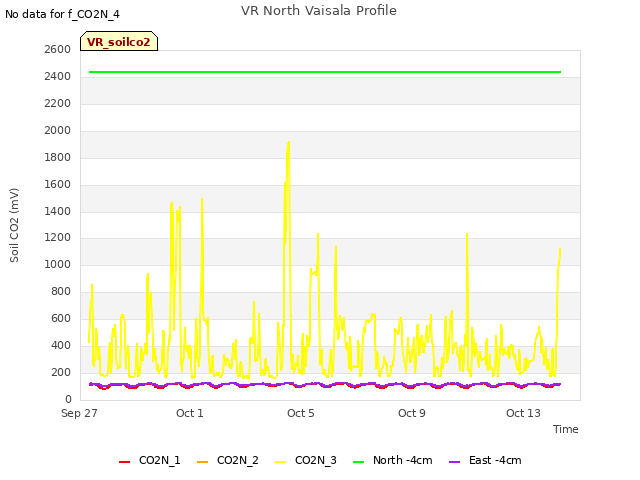Viewport: 640px width, 480px height.
Task: Toggle CO2N_1 series in legend
Action: (x=149, y=460)
